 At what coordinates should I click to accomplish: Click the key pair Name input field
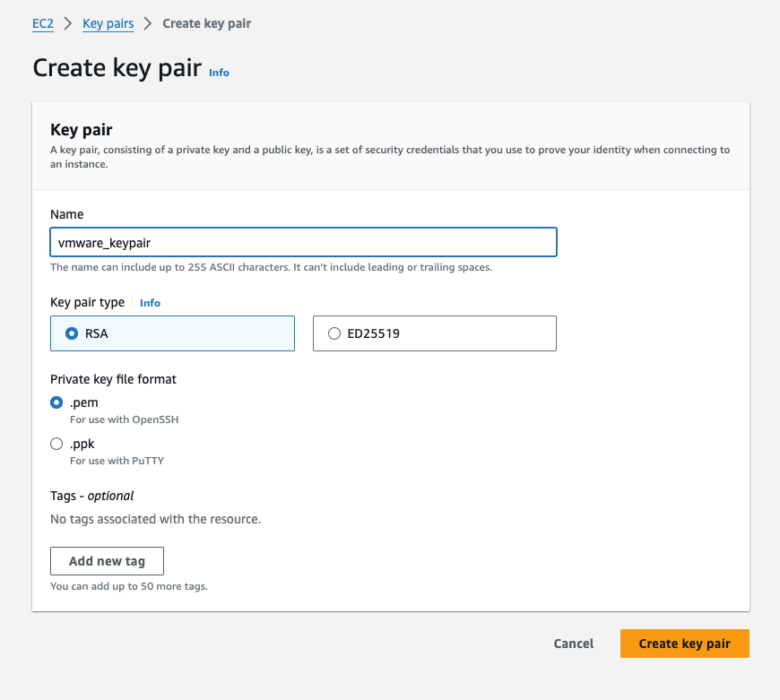pos(303,242)
